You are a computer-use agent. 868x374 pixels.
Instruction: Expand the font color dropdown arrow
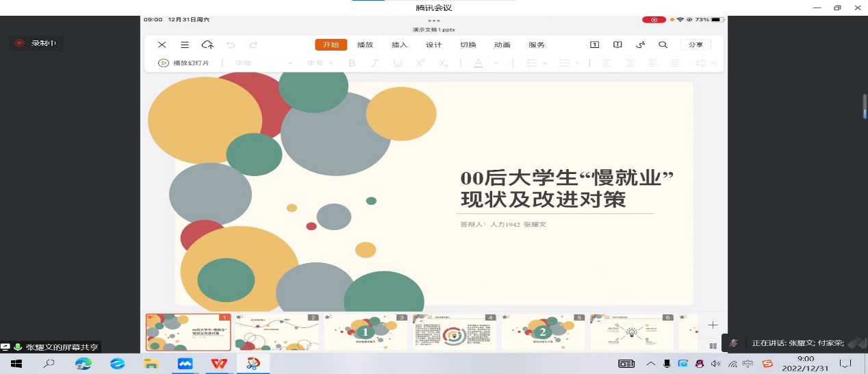point(496,63)
